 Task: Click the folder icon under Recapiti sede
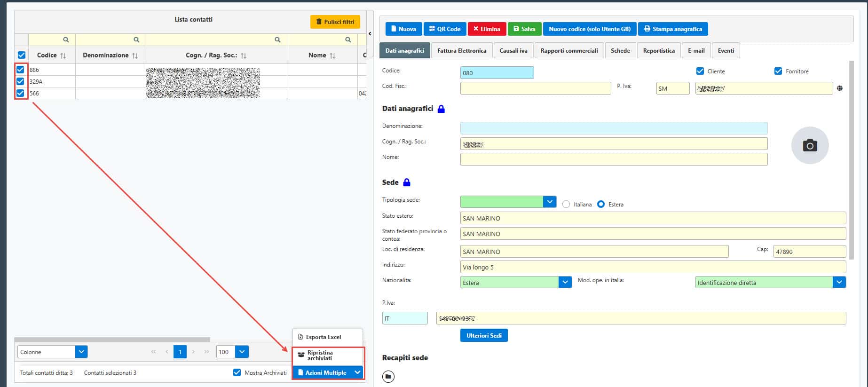(x=388, y=377)
